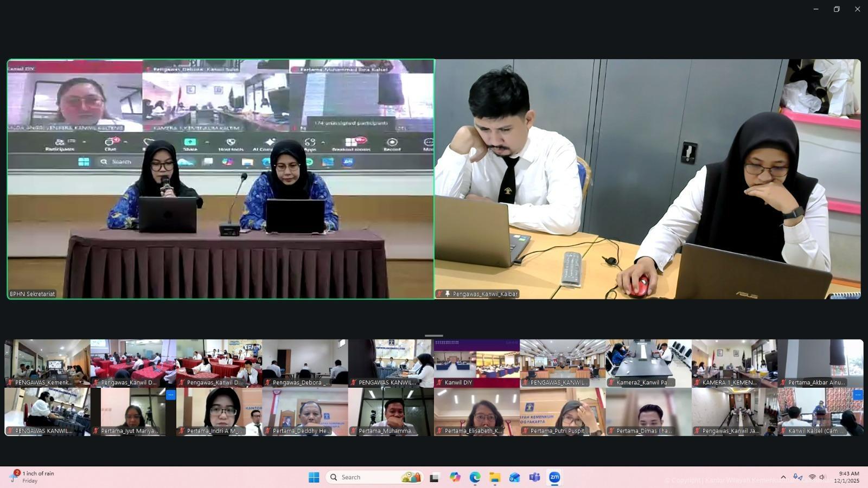This screenshot has width=868, height=488.
Task: Open Outlook from the taskbar
Action: [514, 477]
